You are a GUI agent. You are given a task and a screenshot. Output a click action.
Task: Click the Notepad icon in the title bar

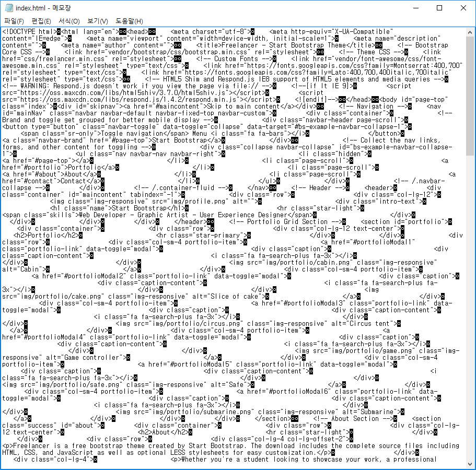pos(9,8)
